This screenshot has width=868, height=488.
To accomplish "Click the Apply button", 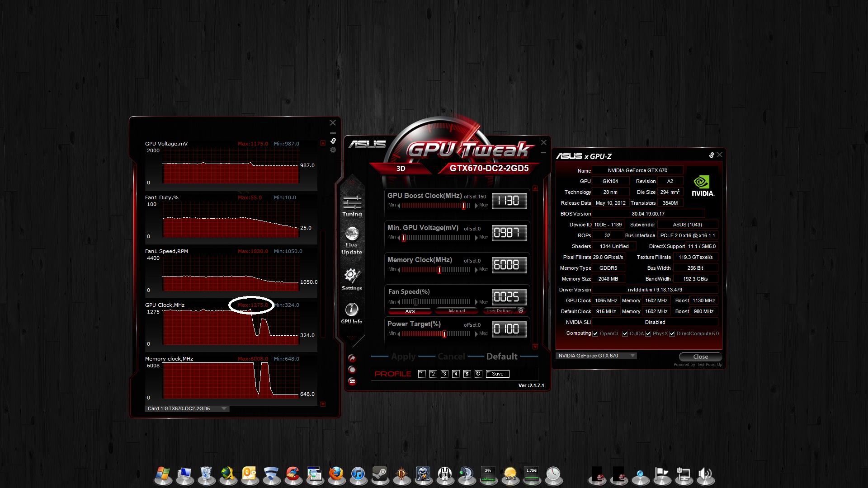I will (x=403, y=357).
